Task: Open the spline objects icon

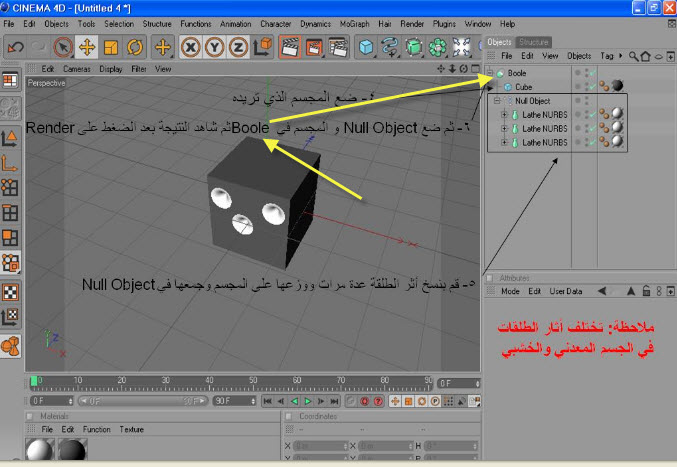Action: coord(390,47)
